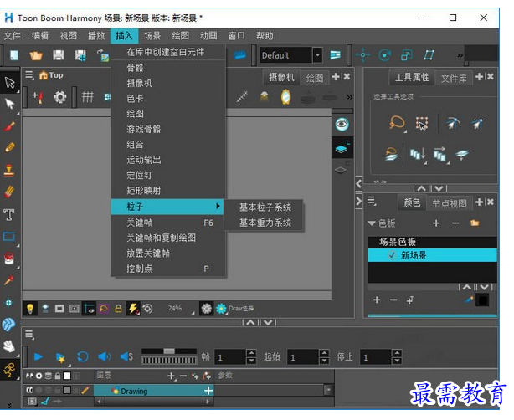
Task: Select the Drawing layer in timeline
Action: (154, 391)
